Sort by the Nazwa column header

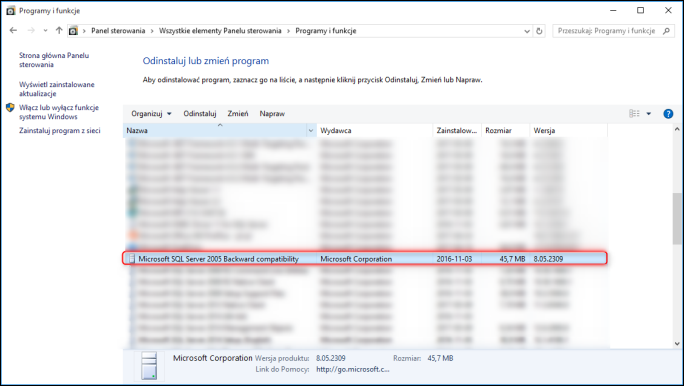pos(215,130)
